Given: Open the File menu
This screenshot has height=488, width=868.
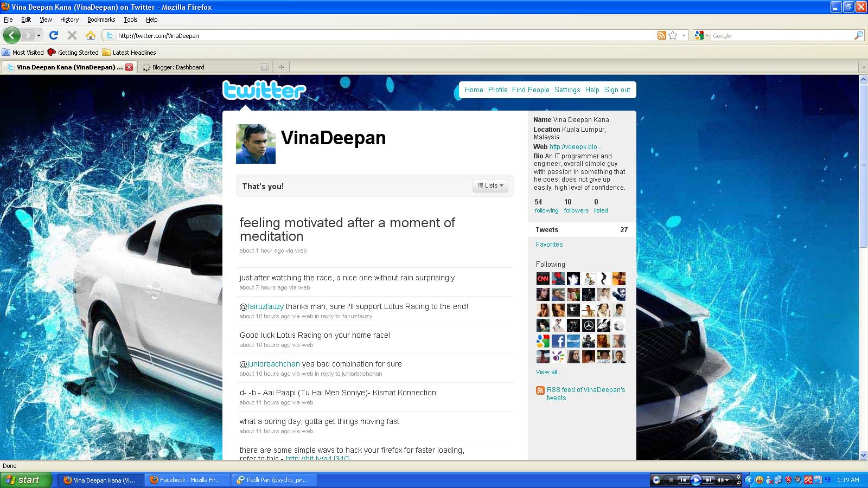Looking at the screenshot, I should 8,20.
